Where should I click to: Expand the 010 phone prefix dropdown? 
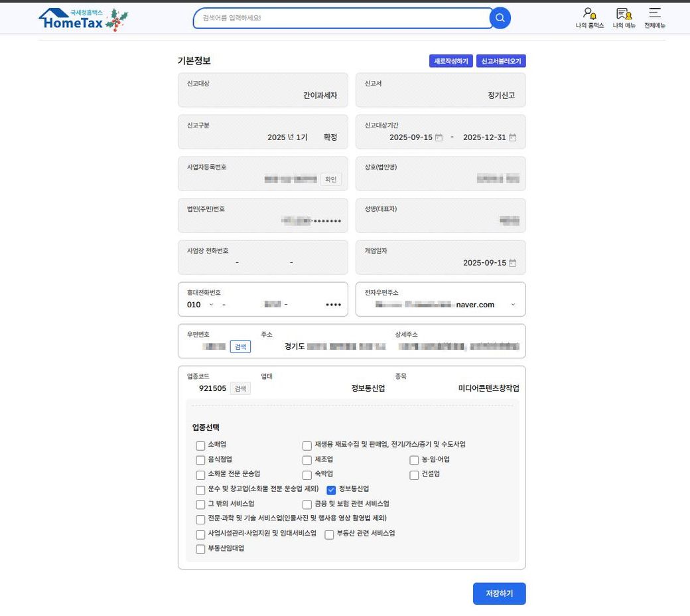(211, 305)
